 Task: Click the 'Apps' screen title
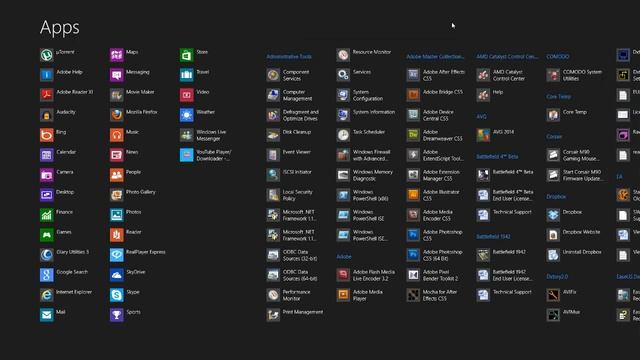click(x=60, y=28)
